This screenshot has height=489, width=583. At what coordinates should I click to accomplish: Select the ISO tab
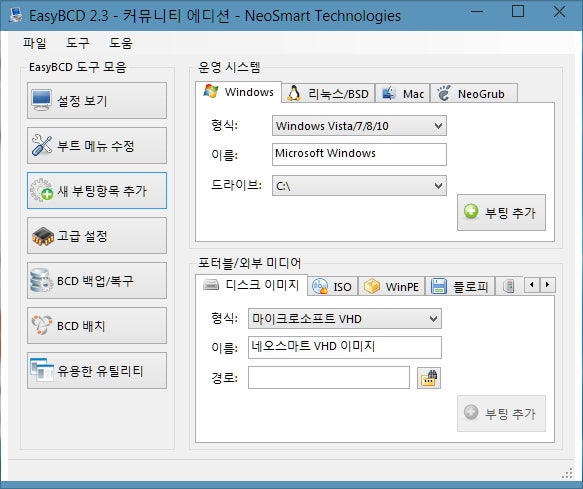333,286
